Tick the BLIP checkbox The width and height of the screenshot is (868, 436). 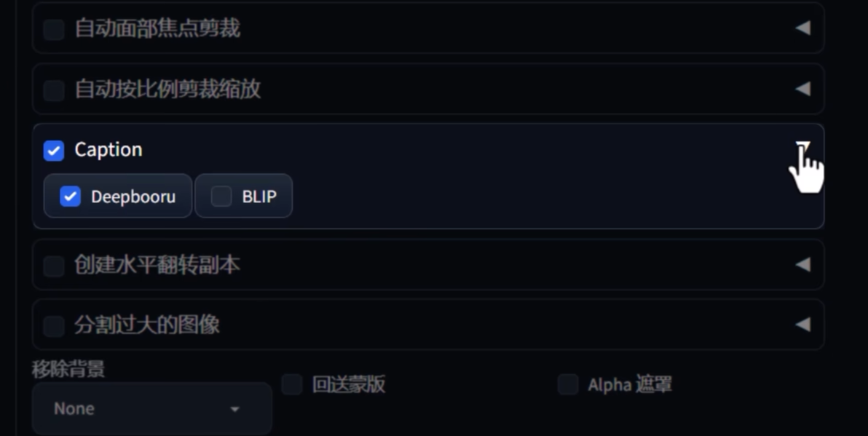pos(221,197)
